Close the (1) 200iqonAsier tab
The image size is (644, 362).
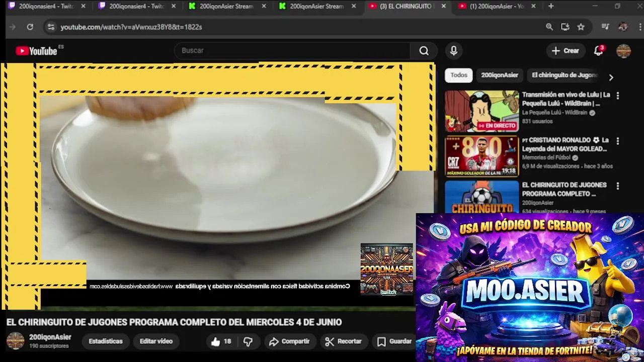tap(533, 6)
